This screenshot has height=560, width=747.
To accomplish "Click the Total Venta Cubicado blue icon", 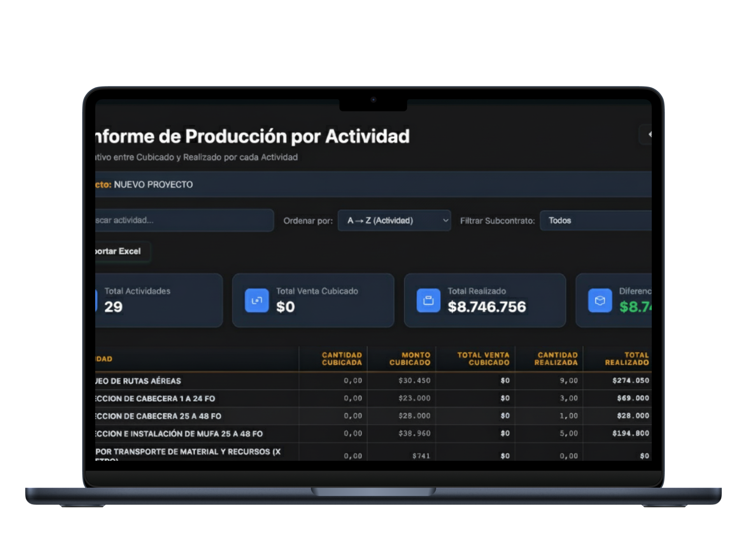I will [256, 300].
